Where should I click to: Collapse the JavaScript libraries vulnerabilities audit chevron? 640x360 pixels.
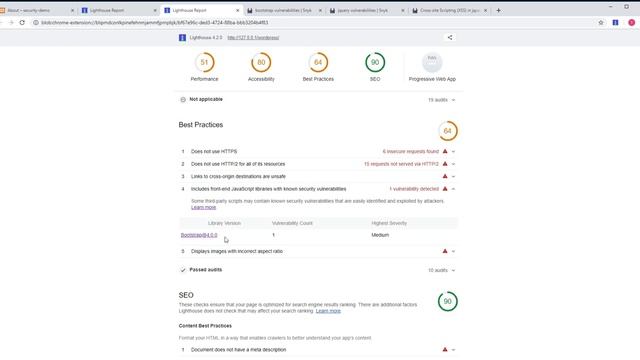pyautogui.click(x=453, y=189)
